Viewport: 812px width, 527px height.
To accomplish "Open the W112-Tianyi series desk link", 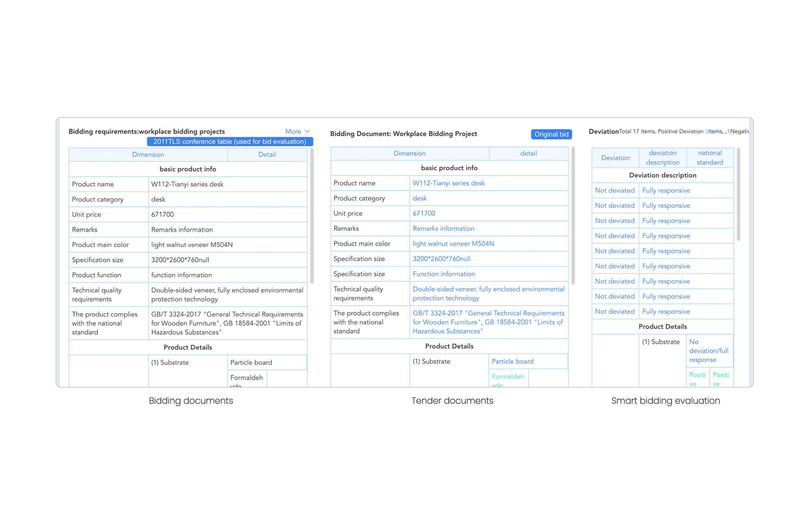I will 448,183.
